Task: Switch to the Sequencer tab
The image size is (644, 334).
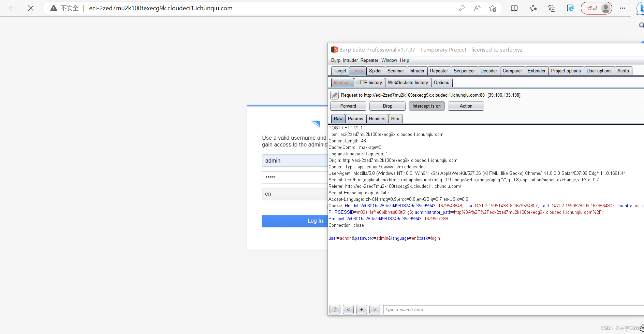Action: (x=464, y=71)
